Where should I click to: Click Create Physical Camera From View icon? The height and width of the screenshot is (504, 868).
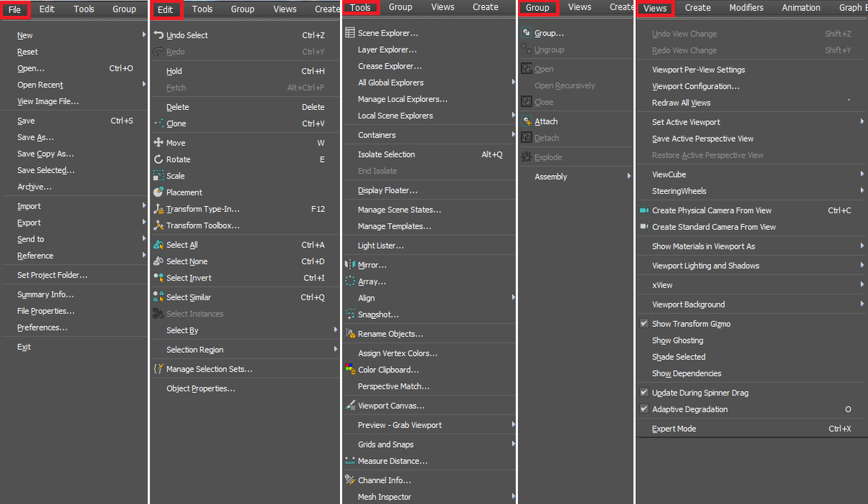(644, 210)
